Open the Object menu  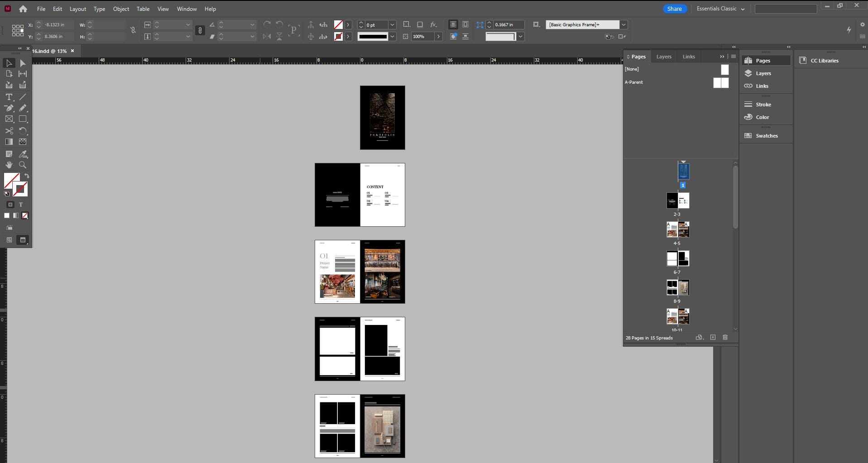point(121,9)
